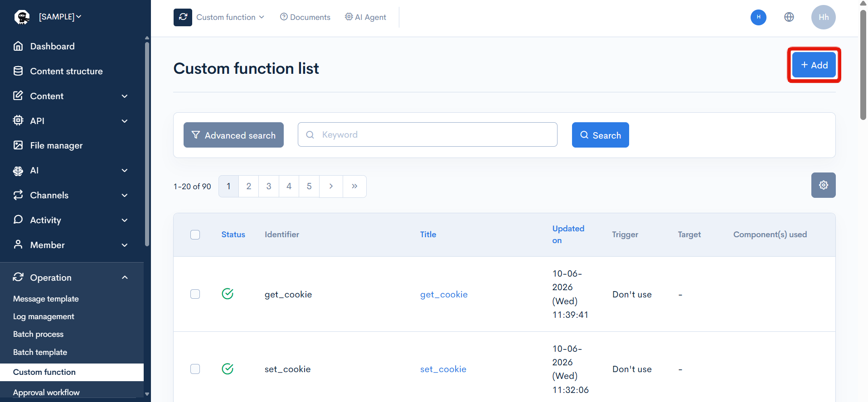
Task: Open Approval workflow submenu item
Action: pos(46,392)
